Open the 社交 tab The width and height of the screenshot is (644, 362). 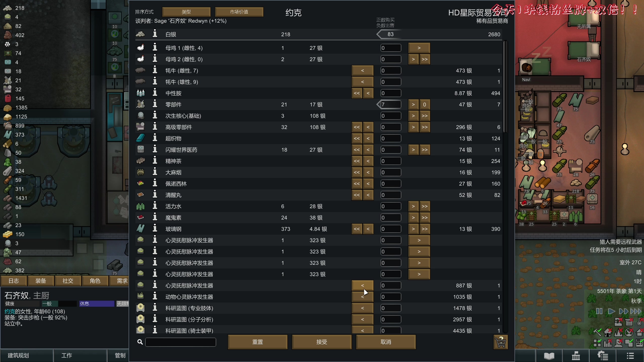pyautogui.click(x=68, y=281)
